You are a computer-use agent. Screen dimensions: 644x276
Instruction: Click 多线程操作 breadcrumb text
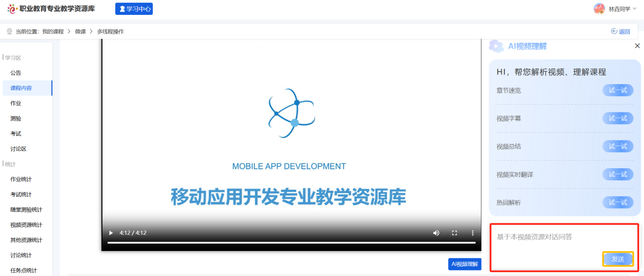[x=111, y=32]
